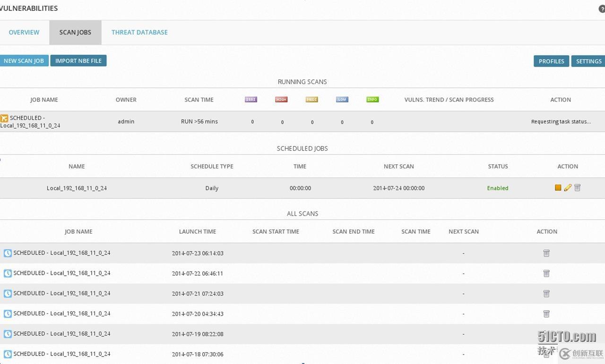This screenshot has width=605, height=364.
Task: Open the Threat Database tab
Action: click(139, 33)
